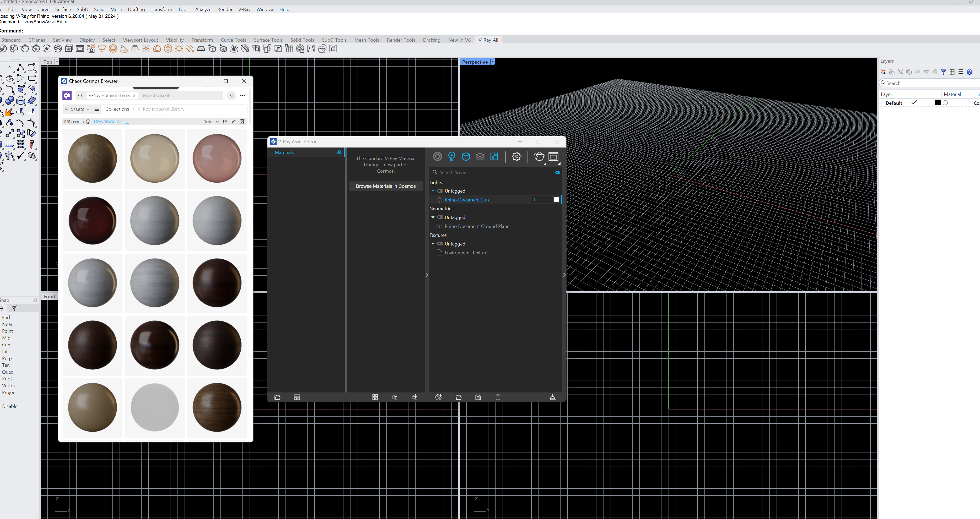Open the All assets dropdown in Cosmos
This screenshot has width=980, height=519.
click(77, 109)
